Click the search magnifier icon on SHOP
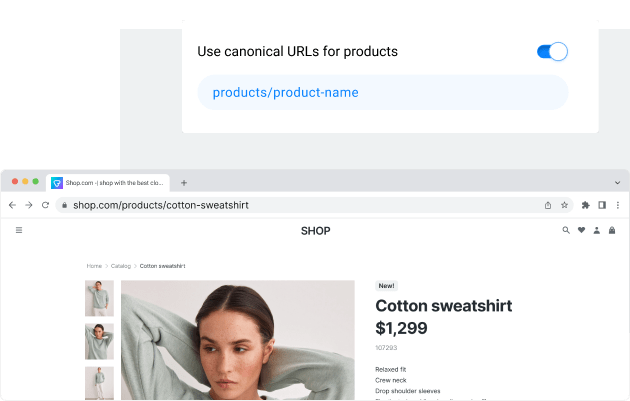 [566, 230]
